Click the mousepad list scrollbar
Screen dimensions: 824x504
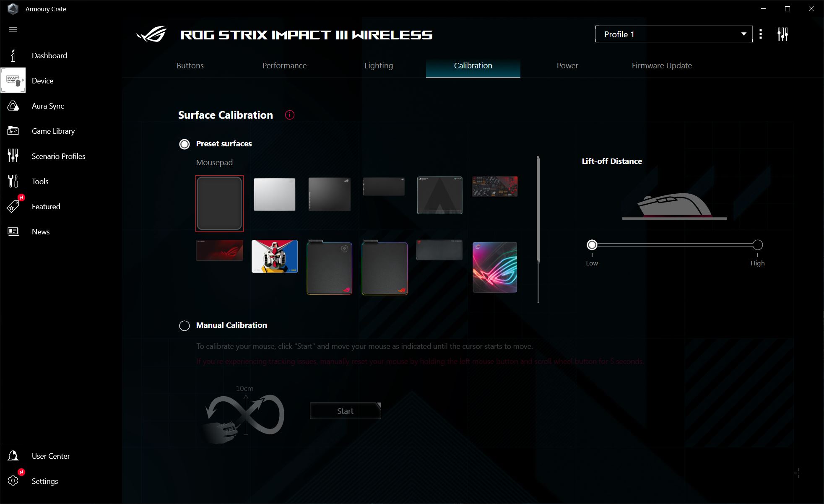[x=538, y=209]
